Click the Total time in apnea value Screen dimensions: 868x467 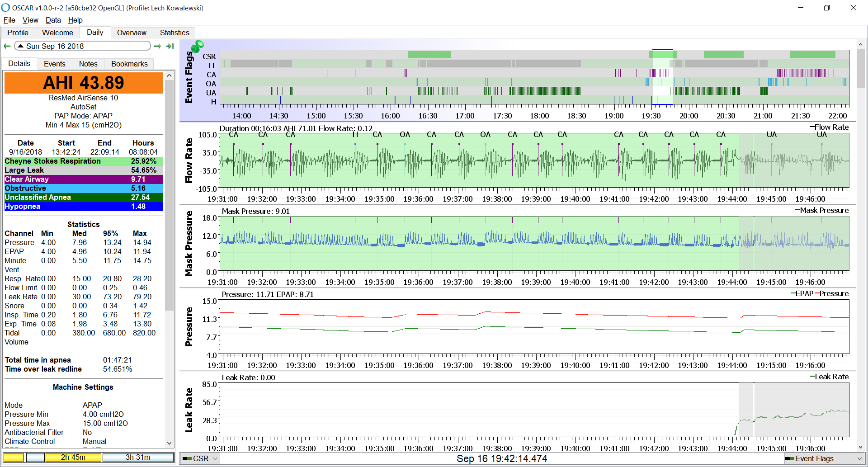pyautogui.click(x=117, y=360)
